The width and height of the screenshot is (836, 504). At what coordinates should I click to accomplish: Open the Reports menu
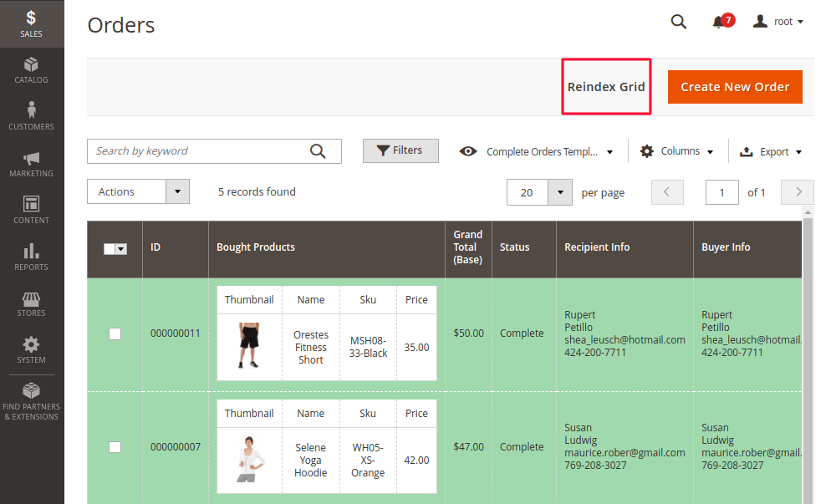[32, 258]
